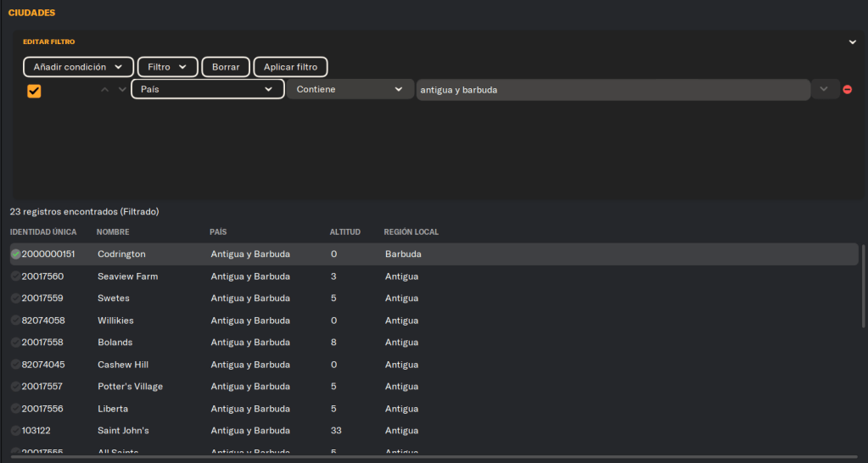
Task: Click the red remove condition icon
Action: coord(847,90)
